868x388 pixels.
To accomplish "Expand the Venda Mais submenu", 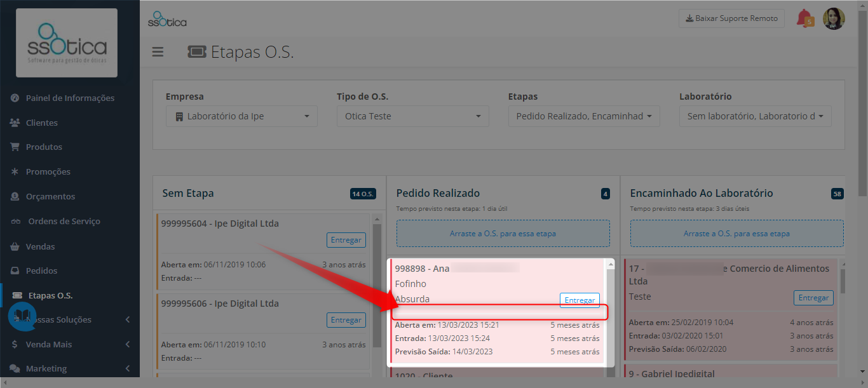I will (70, 344).
